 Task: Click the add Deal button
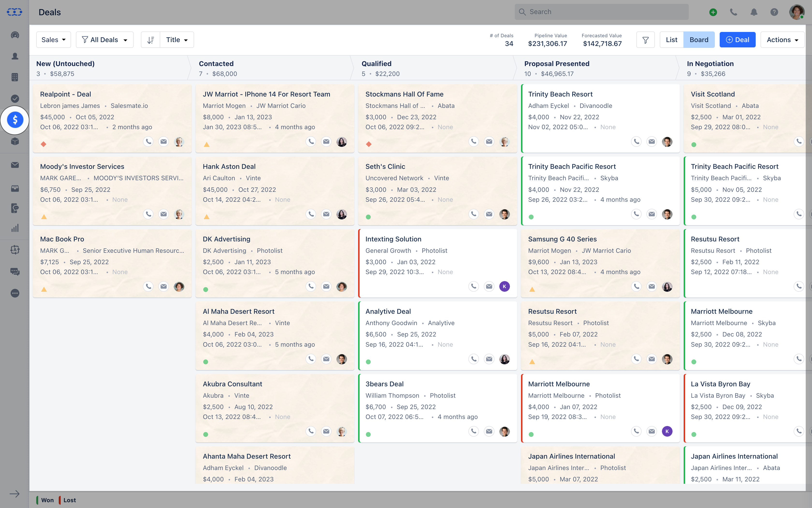pyautogui.click(x=737, y=40)
